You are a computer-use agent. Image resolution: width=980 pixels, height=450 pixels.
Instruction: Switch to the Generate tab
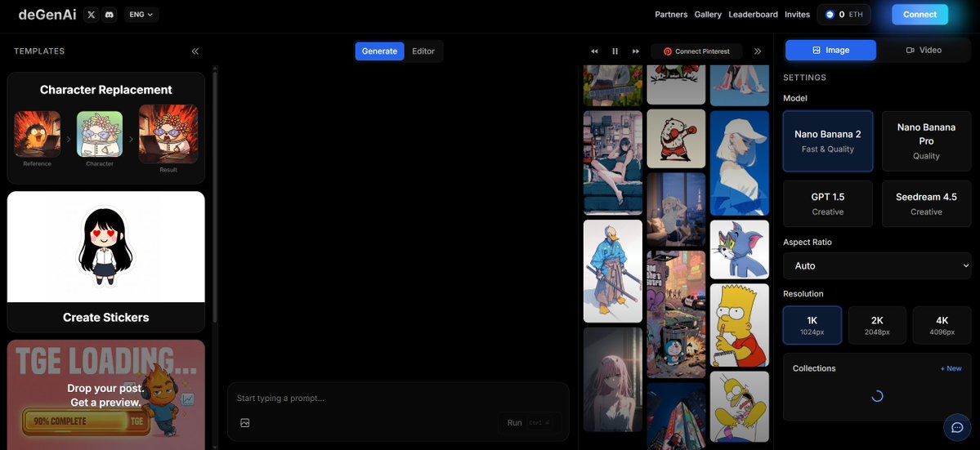[379, 51]
